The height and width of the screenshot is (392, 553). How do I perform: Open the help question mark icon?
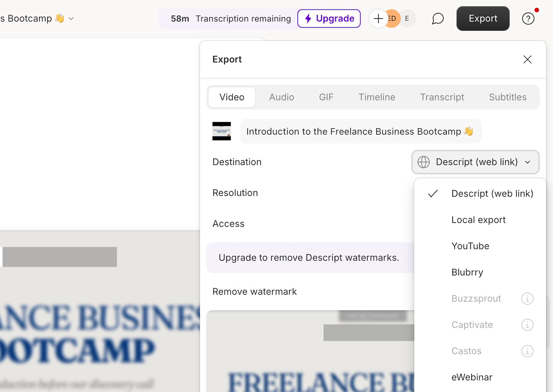[x=528, y=19]
